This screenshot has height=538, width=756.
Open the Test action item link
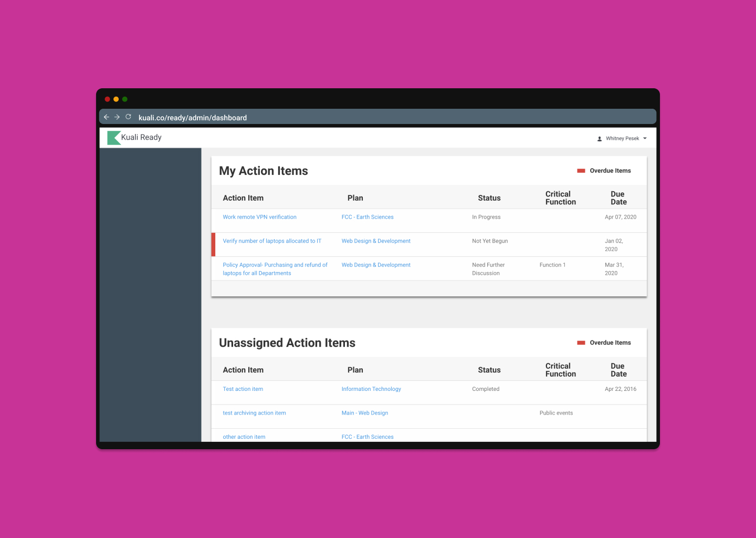(243, 389)
